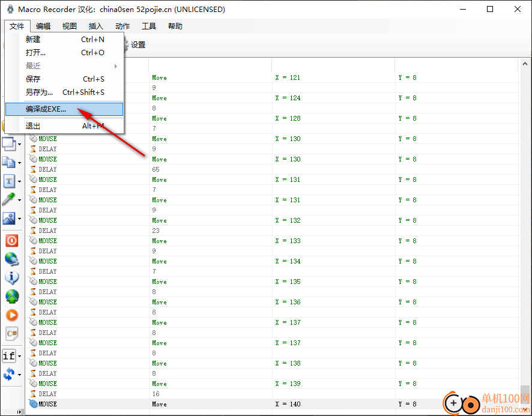This screenshot has height=416, width=532.
Task: Click the highlighted mouse icon in X = 140 row
Action: click(x=33, y=404)
